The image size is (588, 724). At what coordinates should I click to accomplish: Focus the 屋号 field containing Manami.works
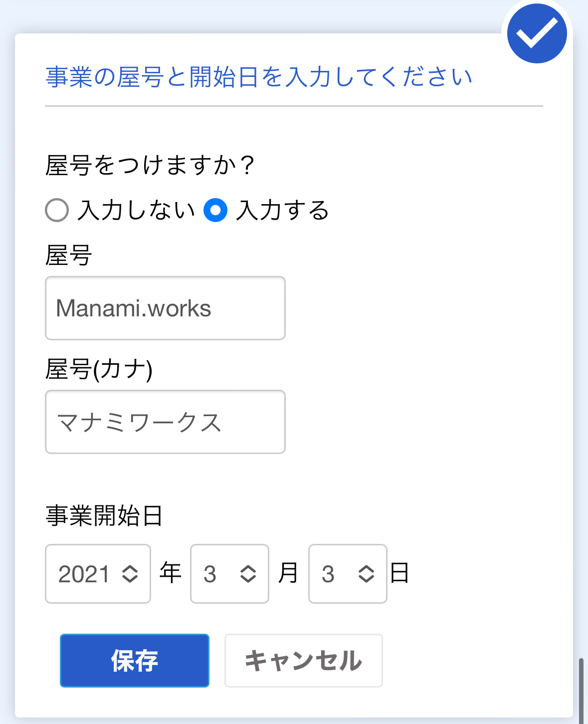(x=165, y=308)
